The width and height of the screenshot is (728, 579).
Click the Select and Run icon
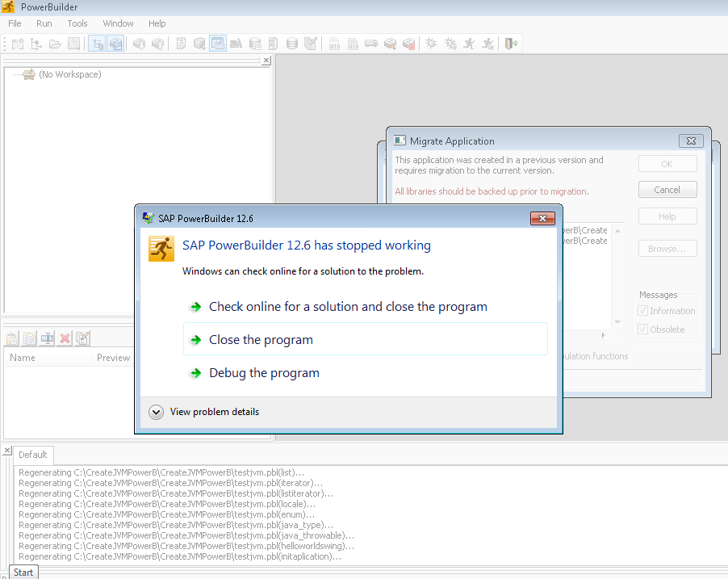[x=487, y=44]
